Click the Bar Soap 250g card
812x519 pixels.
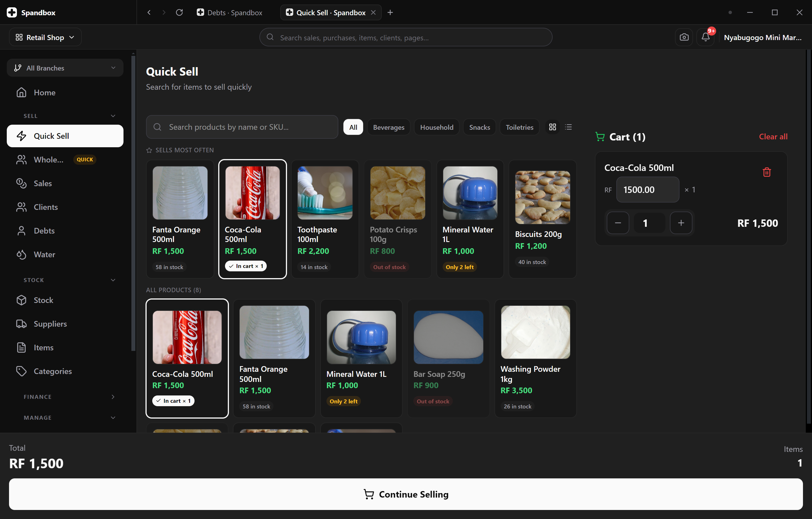pyautogui.click(x=449, y=359)
